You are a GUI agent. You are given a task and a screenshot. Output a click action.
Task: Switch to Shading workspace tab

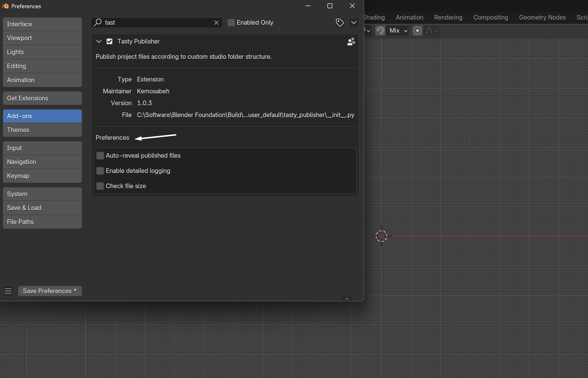[x=374, y=17]
